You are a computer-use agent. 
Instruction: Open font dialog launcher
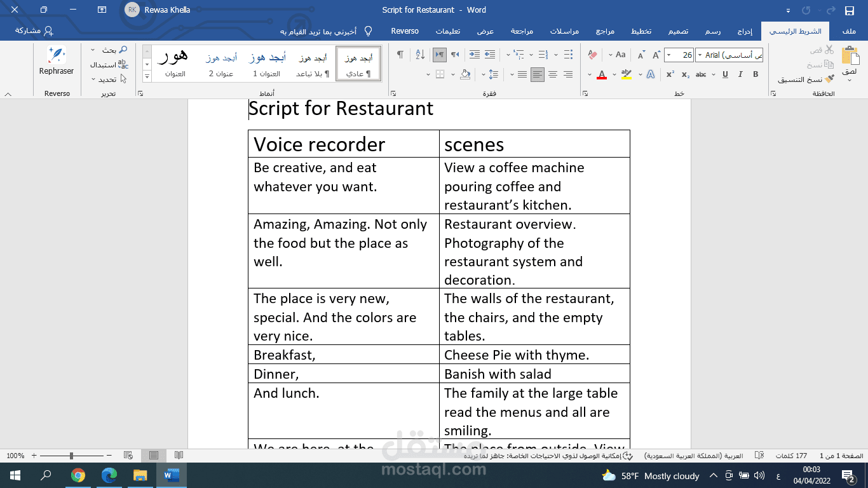tap(587, 94)
